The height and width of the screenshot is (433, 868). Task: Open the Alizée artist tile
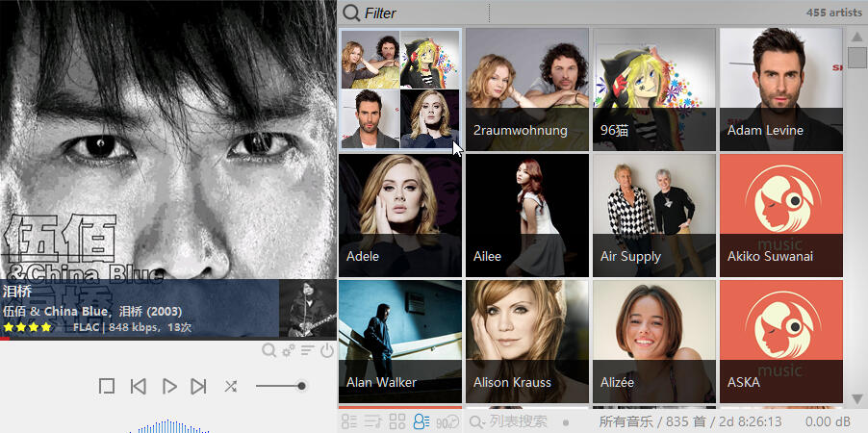tap(654, 341)
